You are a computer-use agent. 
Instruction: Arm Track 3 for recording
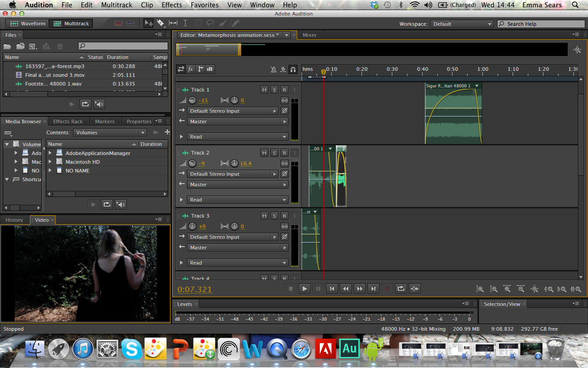coord(284,215)
